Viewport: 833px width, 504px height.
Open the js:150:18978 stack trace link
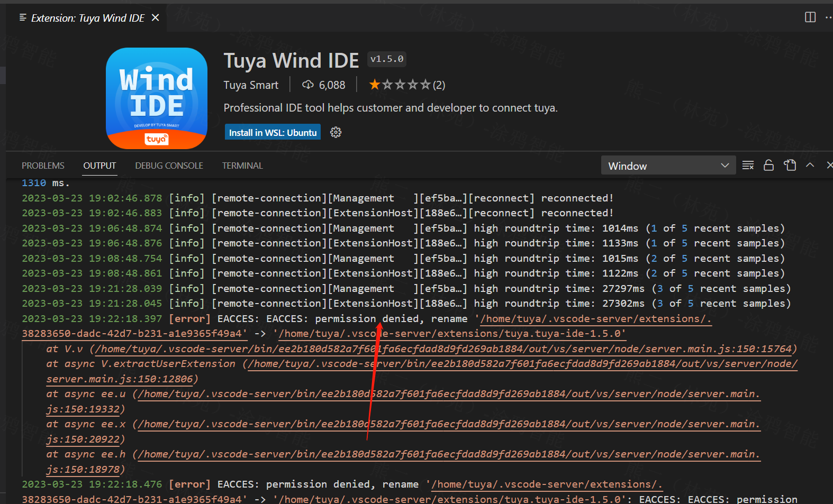(83, 470)
